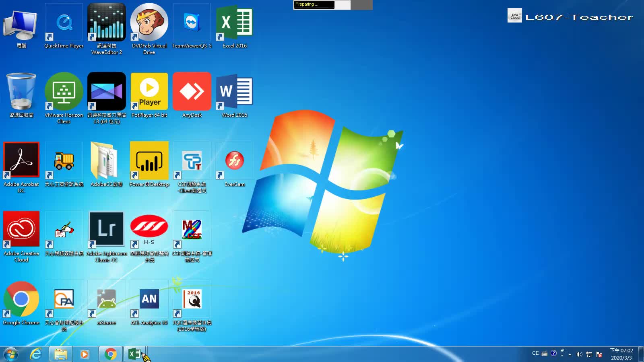
Task: Select the 天心工商登記系統 truck icon
Action: click(64, 165)
